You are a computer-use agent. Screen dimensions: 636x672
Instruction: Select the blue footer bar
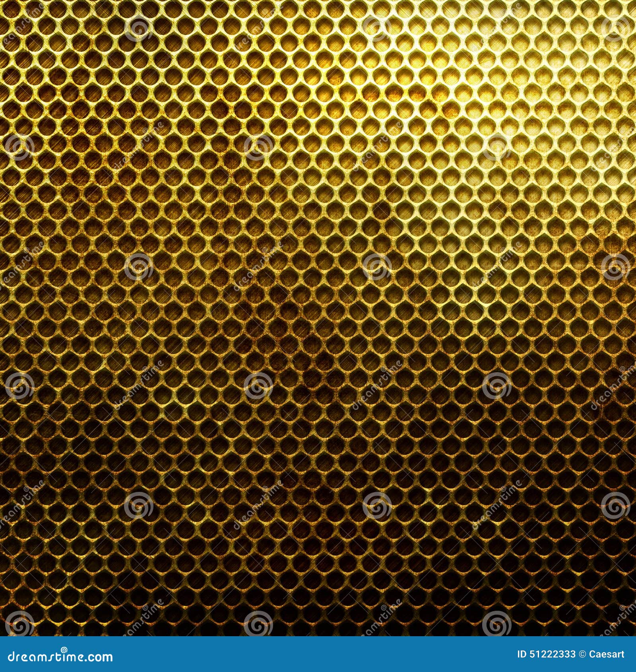click(x=318, y=654)
